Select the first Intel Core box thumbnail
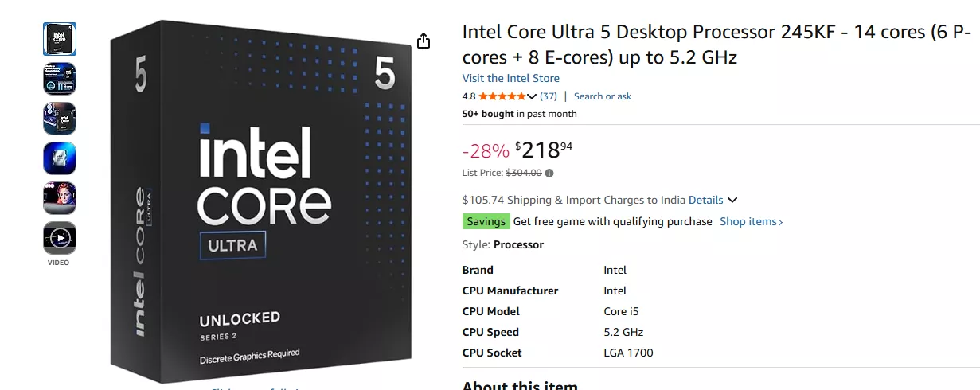The width and height of the screenshot is (980, 390). [x=60, y=39]
